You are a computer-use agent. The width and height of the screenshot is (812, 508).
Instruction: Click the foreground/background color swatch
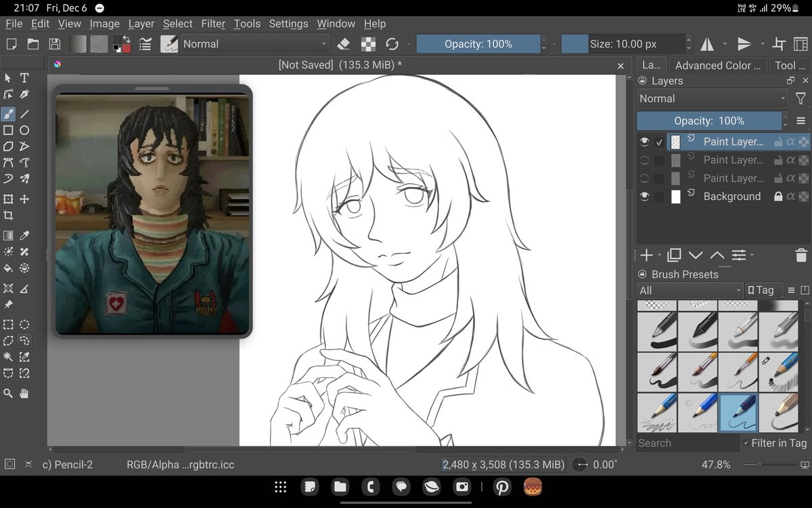click(122, 44)
